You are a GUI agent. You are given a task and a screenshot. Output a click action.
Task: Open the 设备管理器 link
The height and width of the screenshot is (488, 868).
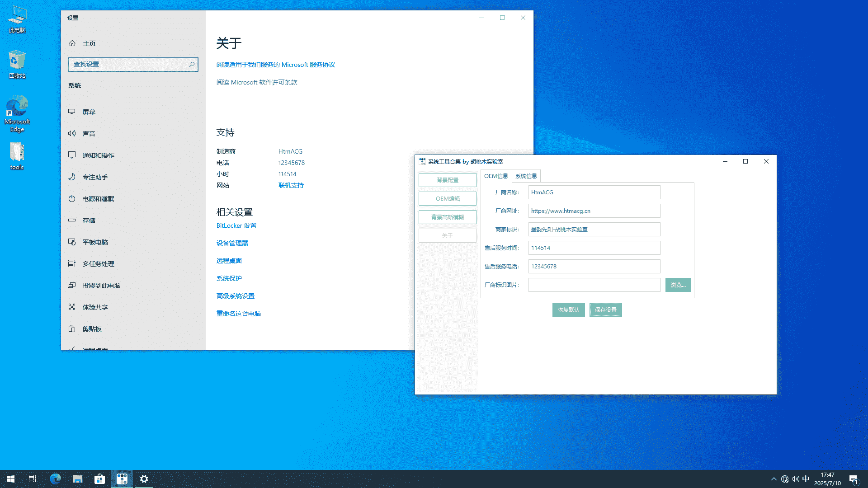click(232, 243)
